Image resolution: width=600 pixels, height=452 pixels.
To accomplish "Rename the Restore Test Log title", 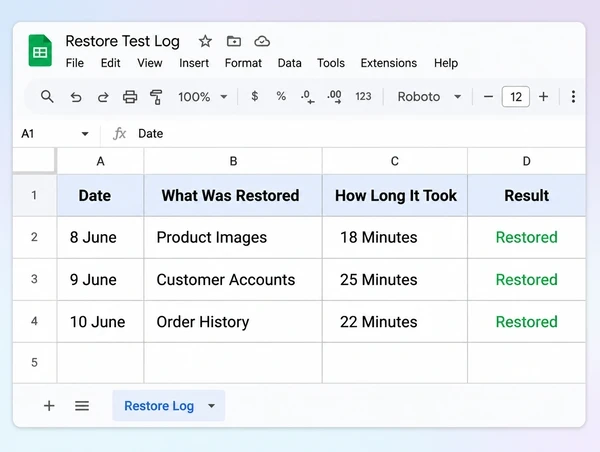I will [x=122, y=41].
